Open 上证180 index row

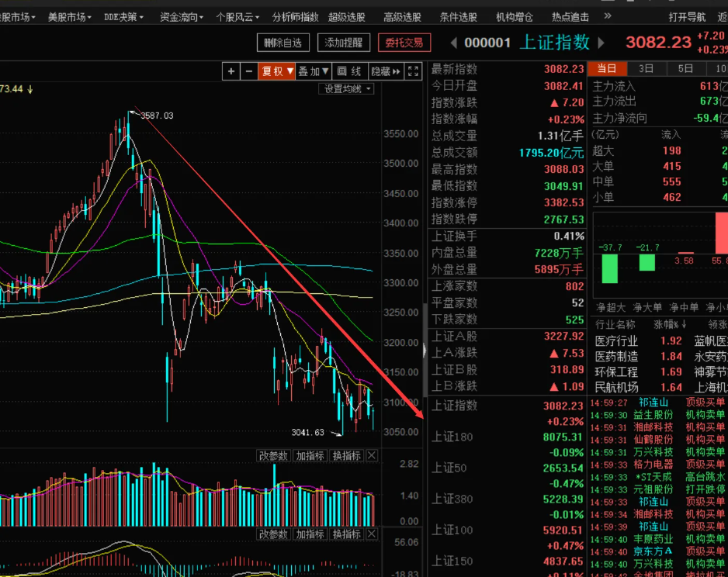[x=508, y=444]
